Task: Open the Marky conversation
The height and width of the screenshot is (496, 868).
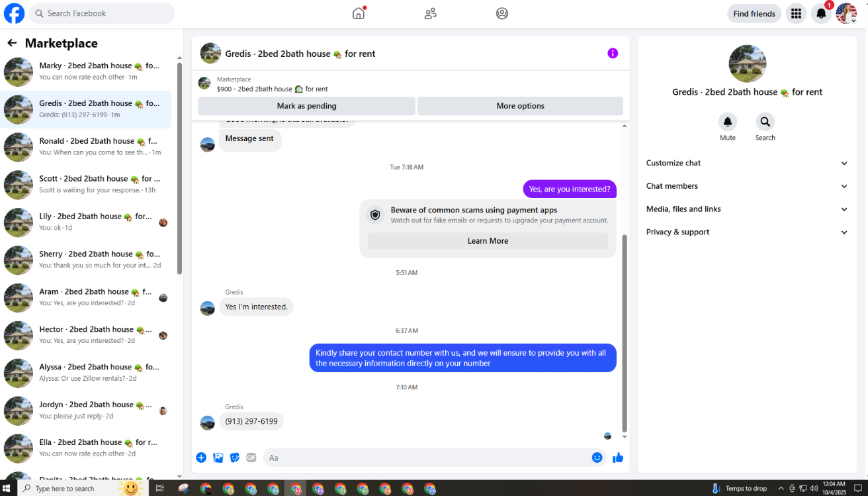Action: [86, 72]
